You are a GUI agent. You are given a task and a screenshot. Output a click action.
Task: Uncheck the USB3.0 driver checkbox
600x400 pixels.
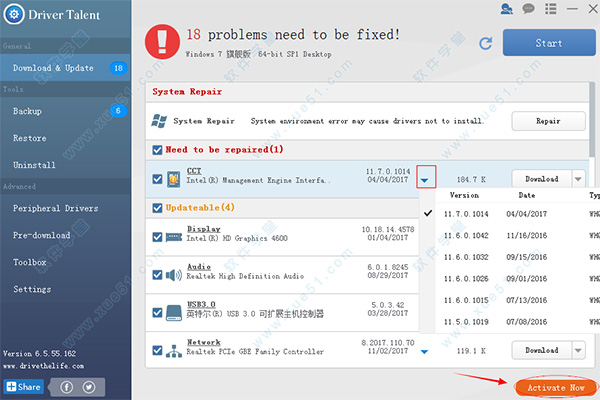tap(157, 312)
